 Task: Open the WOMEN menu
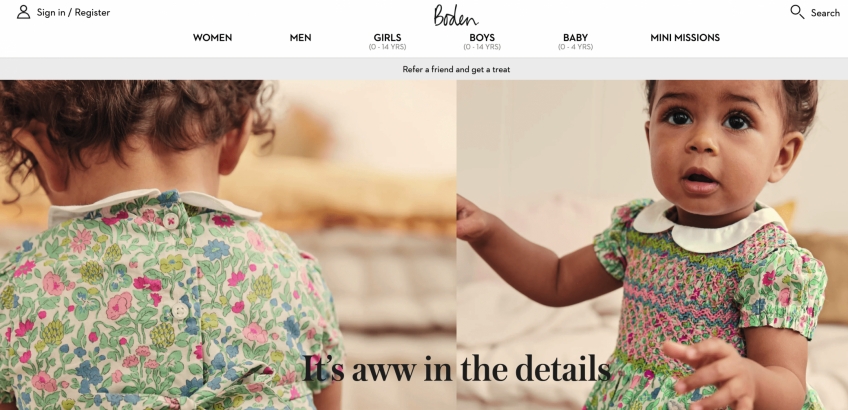click(213, 38)
